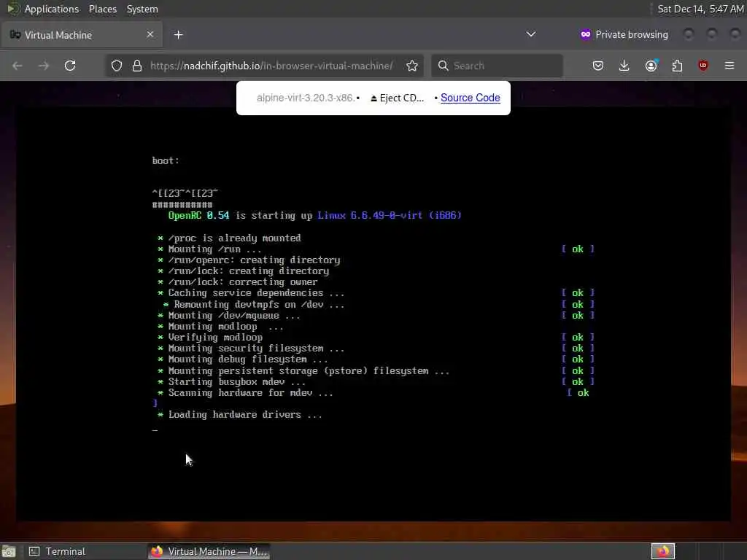
Task: Click the Private browsing indicator
Action: tap(624, 34)
